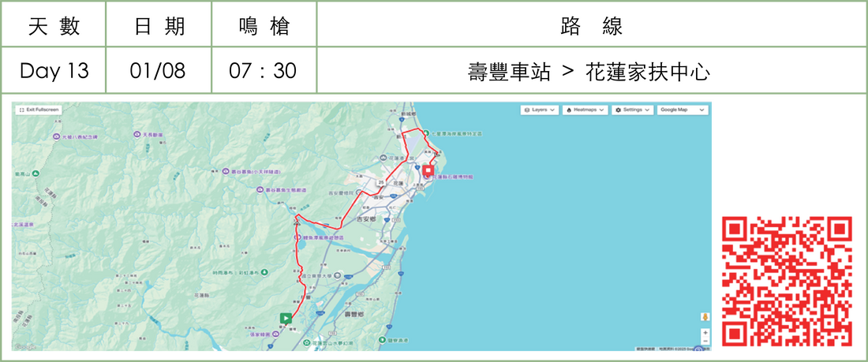Click the 天長斷崖 map pin

point(137,134)
